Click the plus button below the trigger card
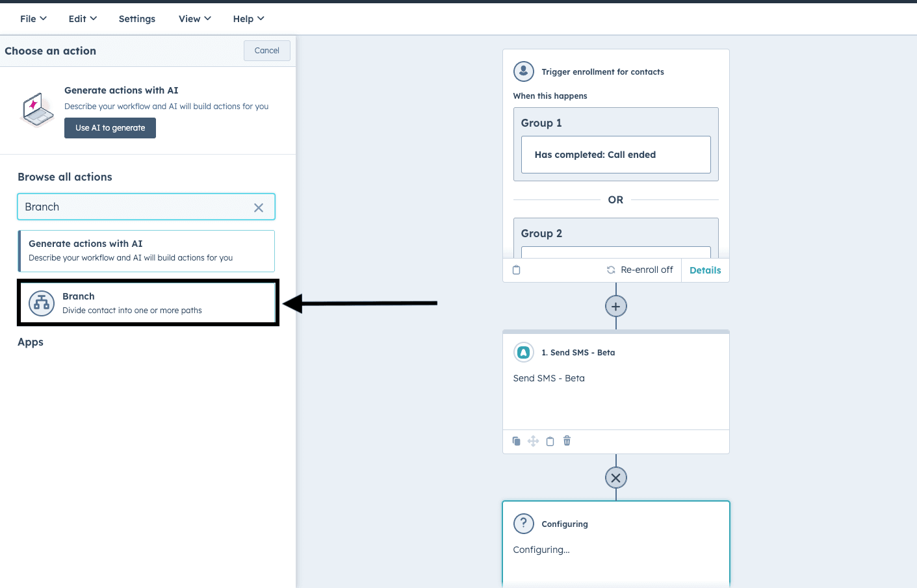The image size is (917, 588). (615, 307)
